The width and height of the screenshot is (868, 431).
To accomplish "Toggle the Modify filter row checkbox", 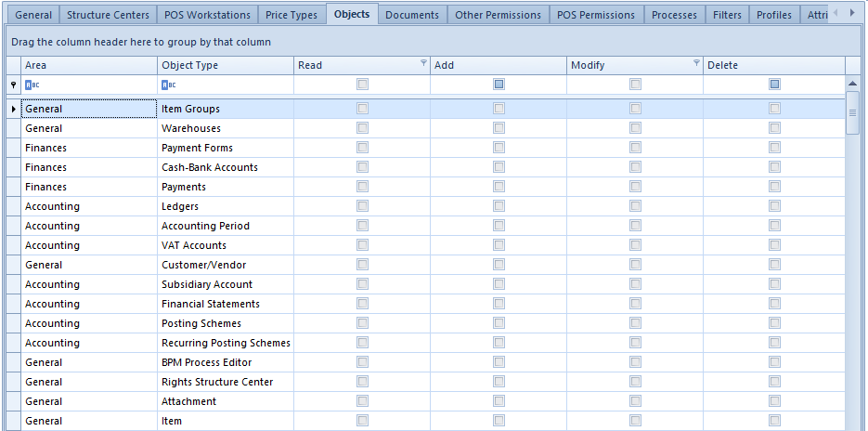I will (636, 85).
